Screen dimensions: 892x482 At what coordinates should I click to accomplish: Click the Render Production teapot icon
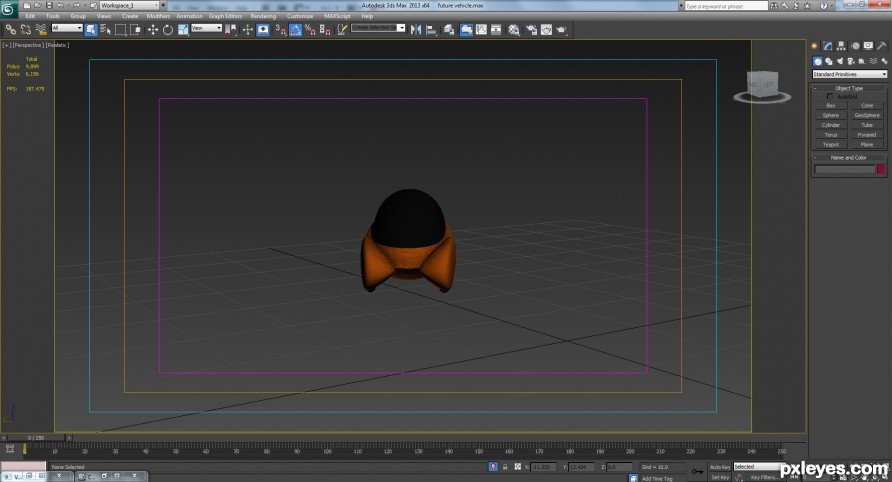pos(561,30)
